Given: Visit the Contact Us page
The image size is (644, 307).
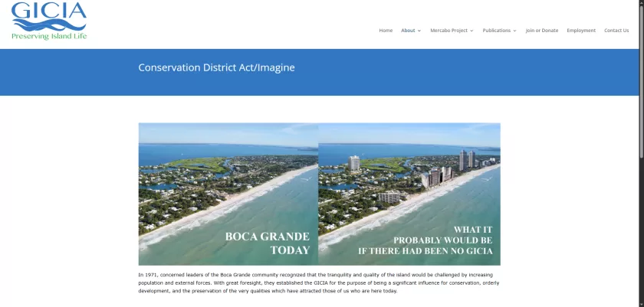Looking at the screenshot, I should [x=616, y=31].
